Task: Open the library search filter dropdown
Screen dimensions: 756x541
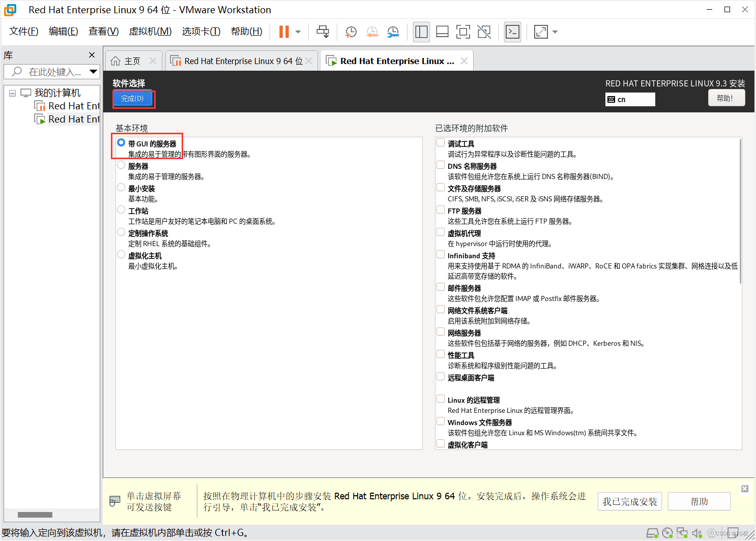Action: [x=94, y=72]
